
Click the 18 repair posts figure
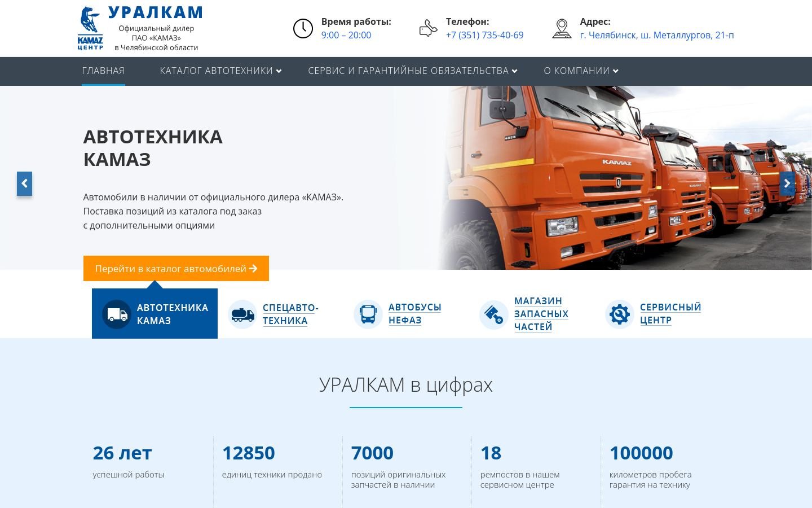491,453
